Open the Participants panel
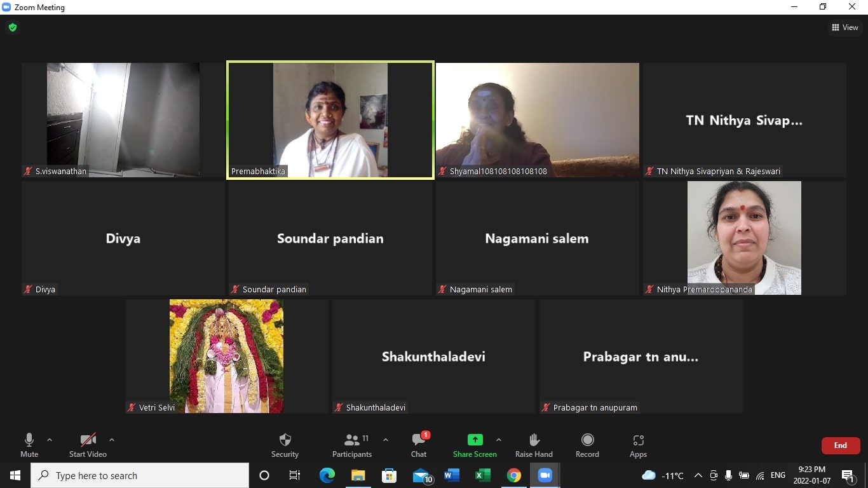Screen dimensions: 868x488 (352, 445)
